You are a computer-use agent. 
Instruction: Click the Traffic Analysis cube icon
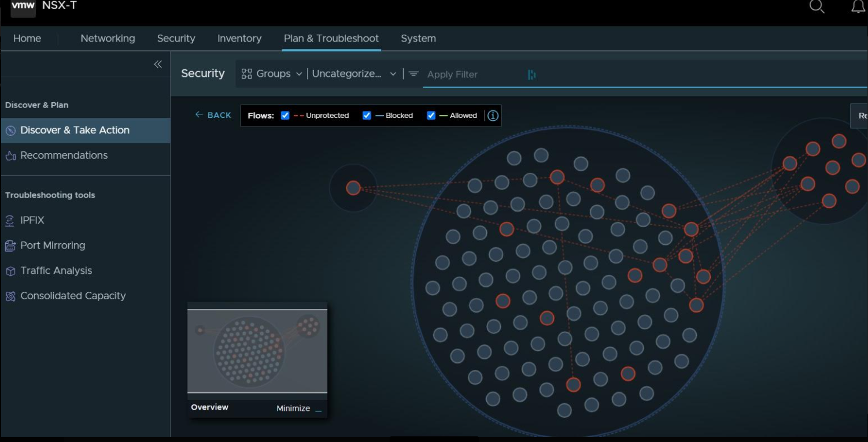(x=10, y=271)
